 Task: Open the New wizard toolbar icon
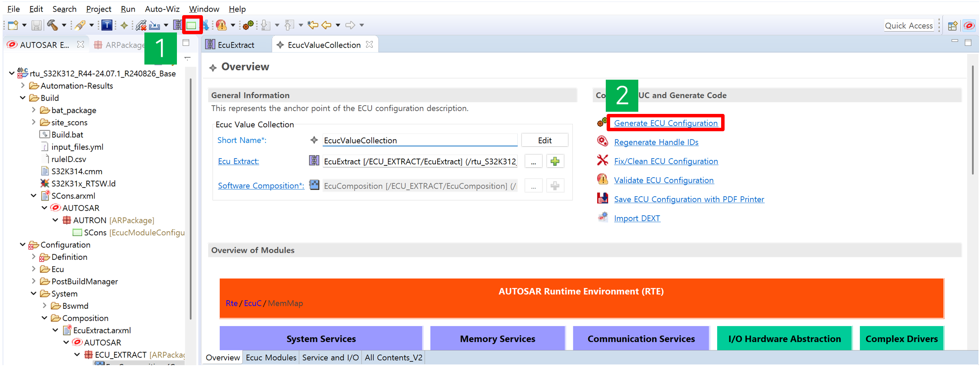13,25
